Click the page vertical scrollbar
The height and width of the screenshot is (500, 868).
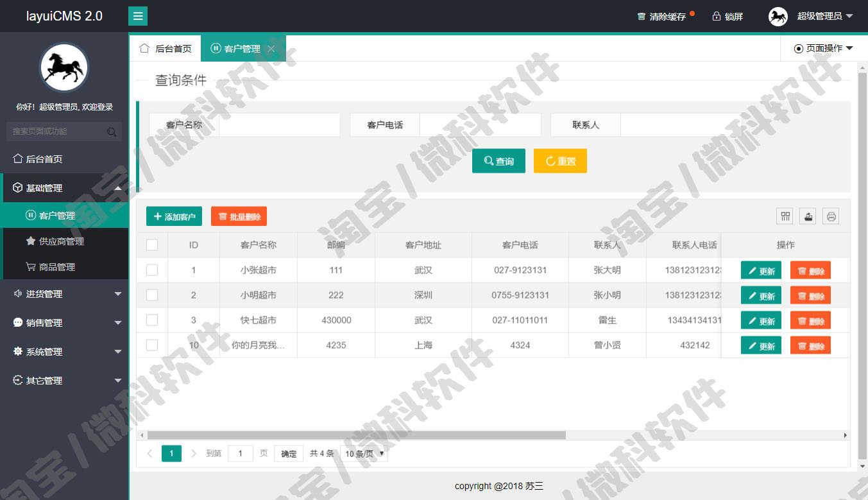[x=862, y=266]
